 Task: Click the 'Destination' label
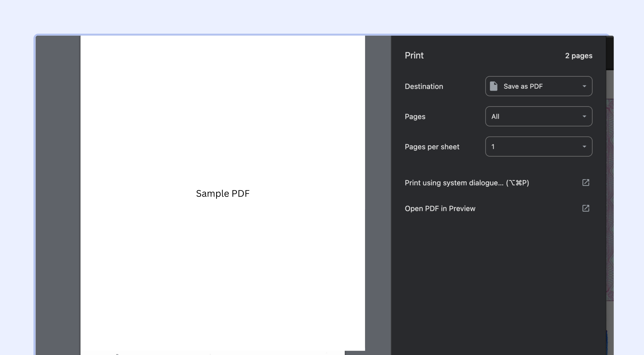[424, 86]
